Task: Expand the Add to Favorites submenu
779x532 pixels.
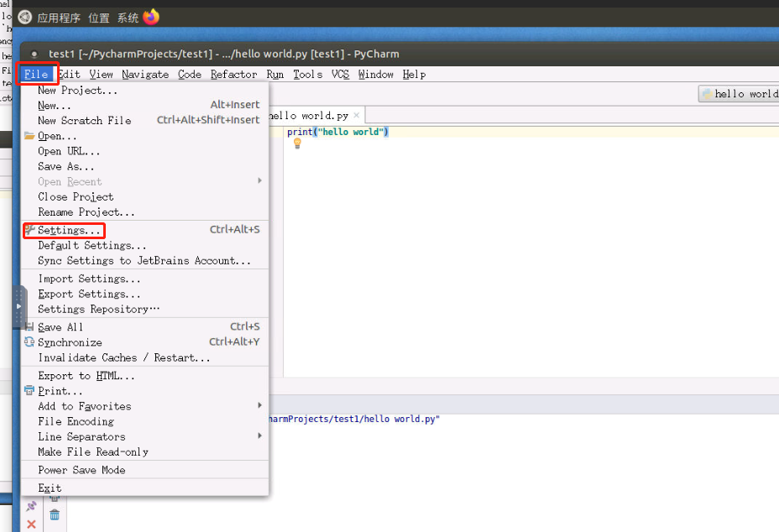Action: pyautogui.click(x=145, y=406)
